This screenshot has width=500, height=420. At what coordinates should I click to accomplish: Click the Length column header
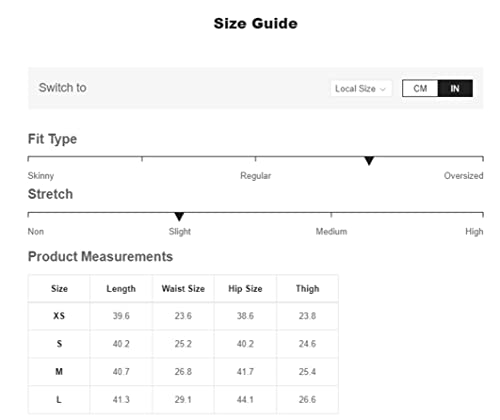click(x=121, y=289)
